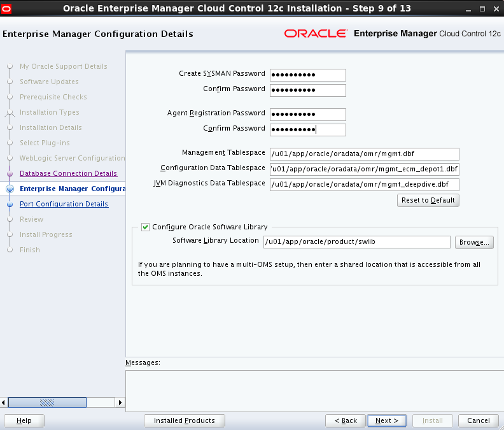Click the Oracle icon in title bar
This screenshot has width=504, height=430.
(x=6, y=9)
